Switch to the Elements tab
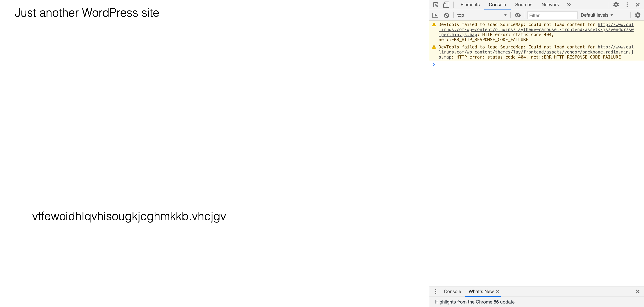This screenshot has height=307, width=644. [x=470, y=5]
